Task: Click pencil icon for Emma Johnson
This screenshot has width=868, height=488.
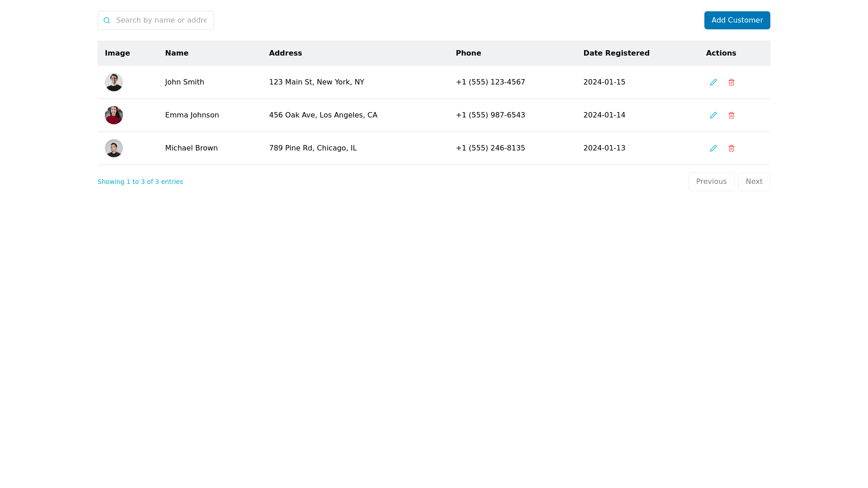Action: point(713,115)
